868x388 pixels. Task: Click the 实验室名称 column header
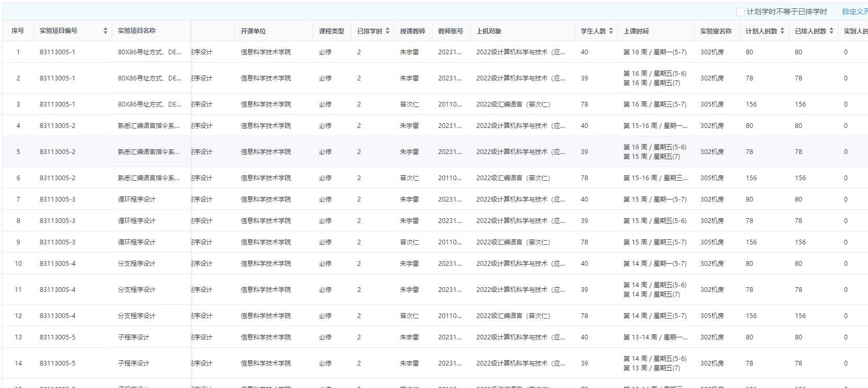click(x=716, y=31)
